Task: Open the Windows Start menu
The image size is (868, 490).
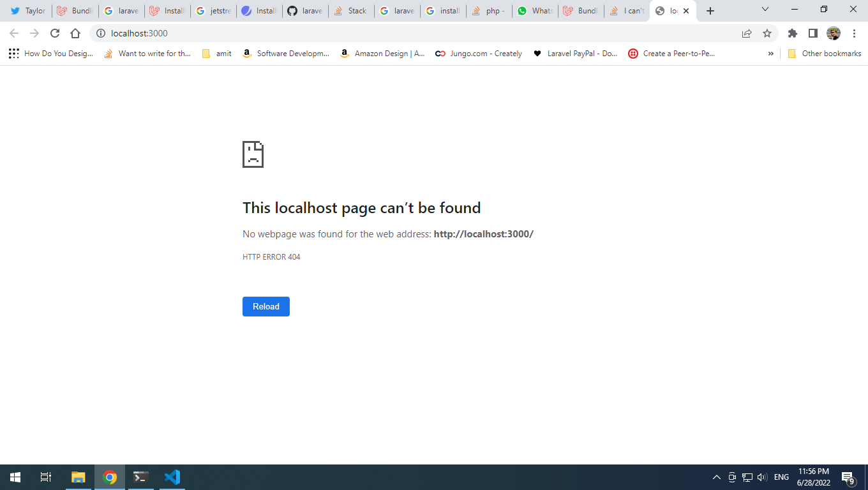Action: 15,477
